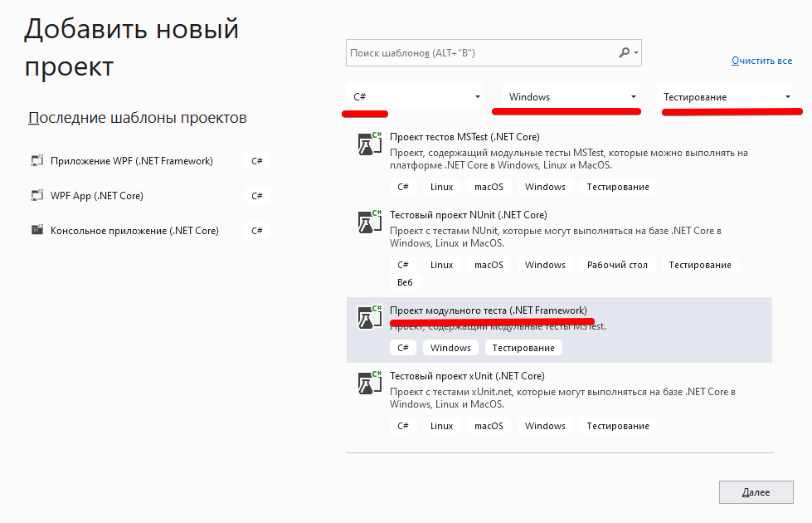Click the WPF (.NET Framework) recent template icon
The image size is (812, 523).
point(36,161)
